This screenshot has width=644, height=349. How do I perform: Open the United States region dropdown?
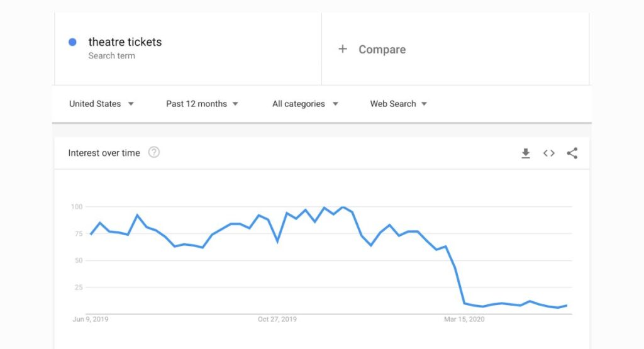coord(101,104)
